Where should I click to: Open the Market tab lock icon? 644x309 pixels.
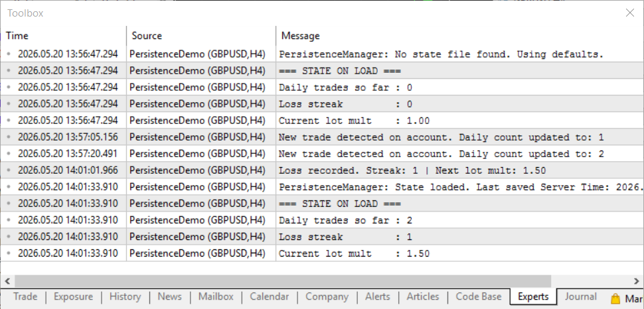coord(615,298)
